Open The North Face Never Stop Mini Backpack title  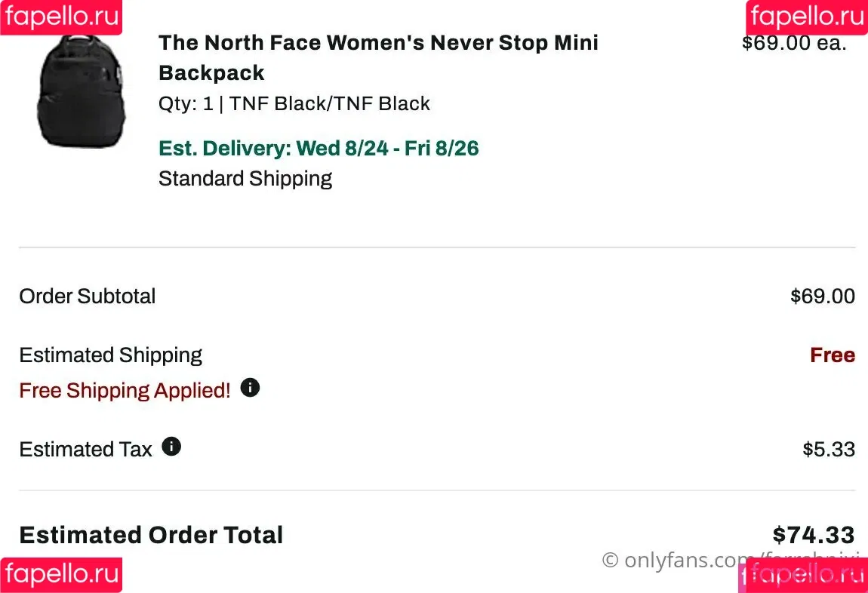tap(378, 57)
